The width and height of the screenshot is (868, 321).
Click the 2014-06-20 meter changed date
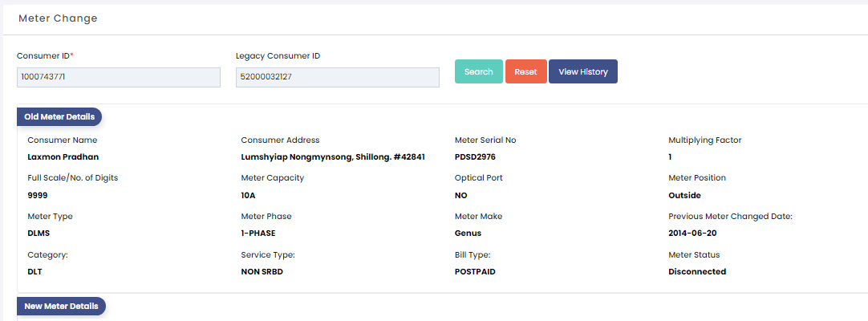pos(692,233)
